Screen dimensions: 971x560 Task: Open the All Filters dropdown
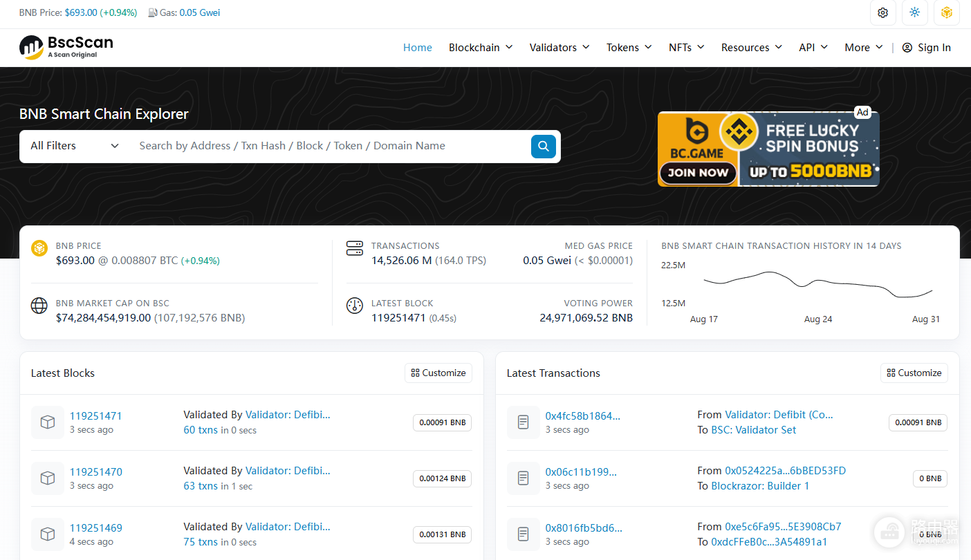[x=75, y=146]
